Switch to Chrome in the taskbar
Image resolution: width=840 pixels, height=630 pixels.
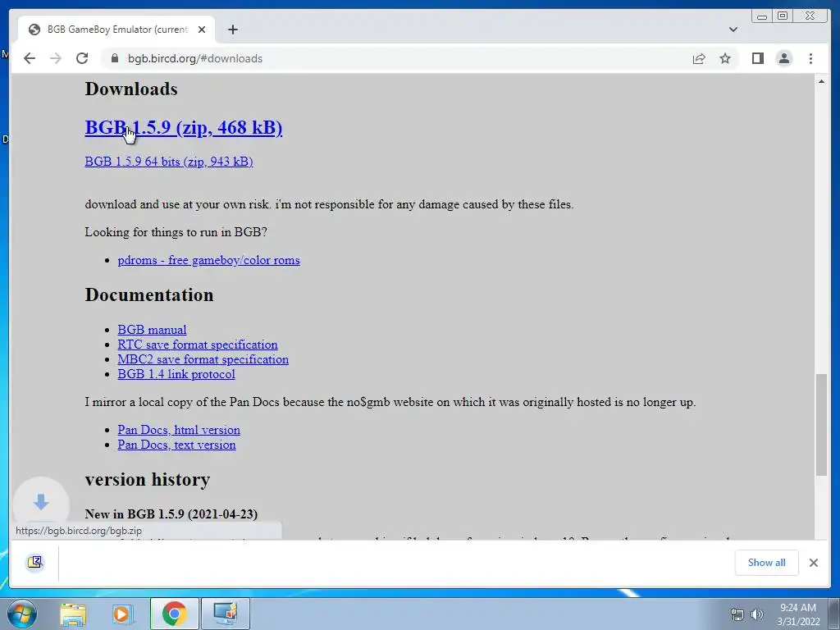tap(174, 614)
